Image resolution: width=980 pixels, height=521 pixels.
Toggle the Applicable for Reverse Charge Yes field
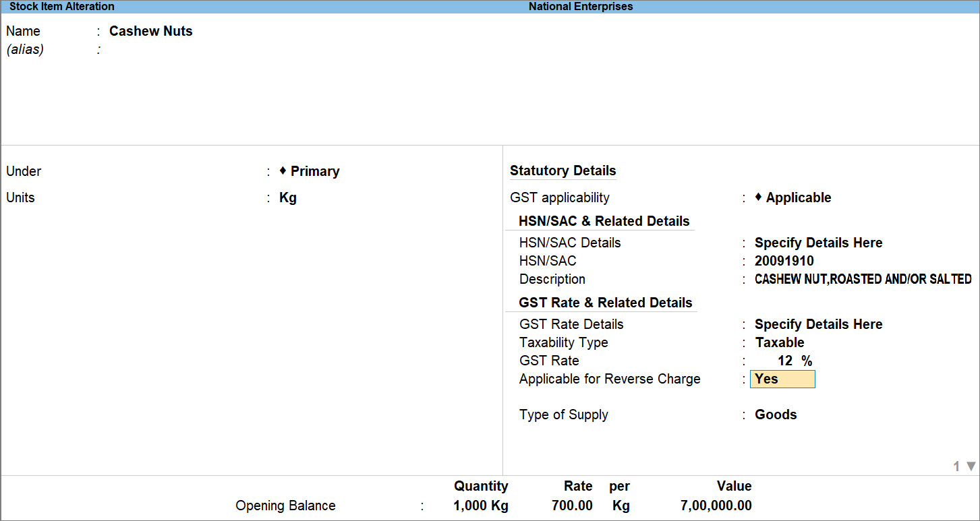coord(782,379)
